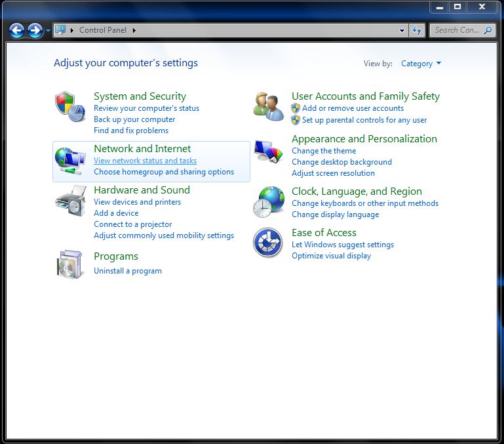The height and width of the screenshot is (444, 504).
Task: Open the Clock, Language, and Region globe icon
Action: pyautogui.click(x=269, y=202)
